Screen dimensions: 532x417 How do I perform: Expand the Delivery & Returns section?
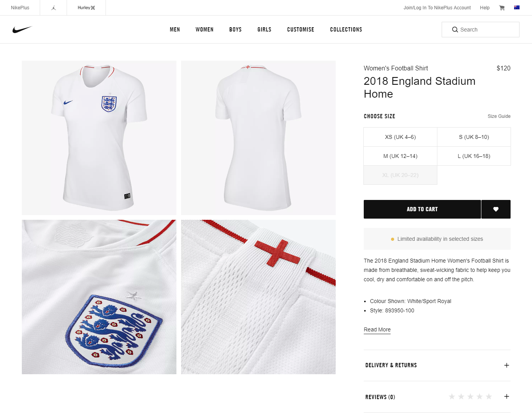point(506,365)
